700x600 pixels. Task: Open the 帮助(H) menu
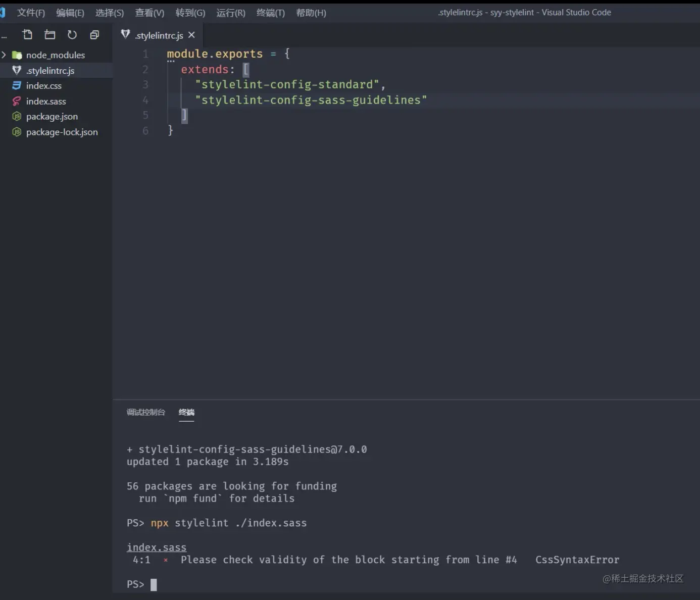(x=311, y=13)
